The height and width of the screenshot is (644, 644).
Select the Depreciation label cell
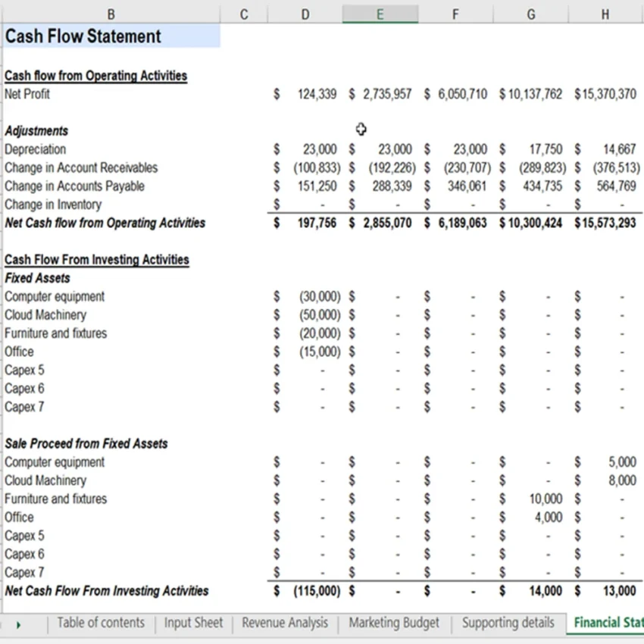coord(36,149)
